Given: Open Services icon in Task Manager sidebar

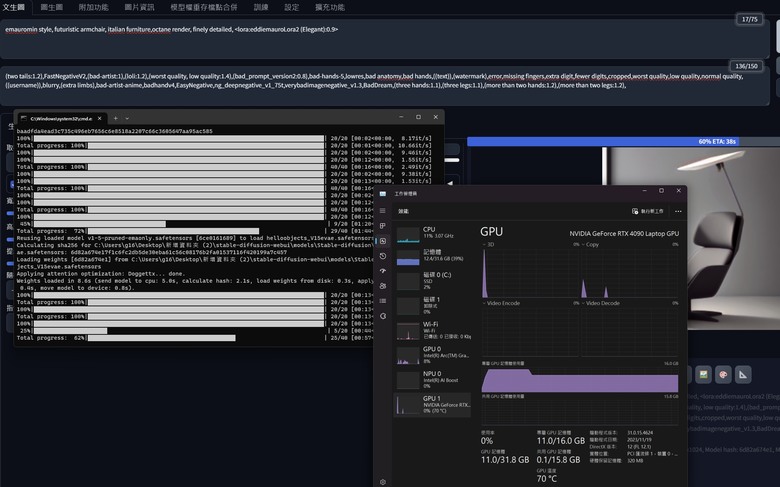Looking at the screenshot, I should (x=383, y=316).
